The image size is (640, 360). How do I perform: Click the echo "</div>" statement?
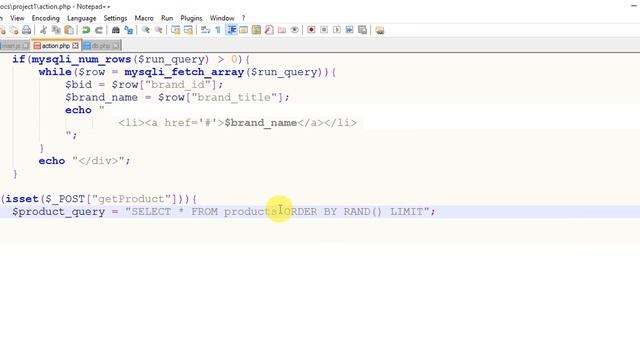click(x=84, y=161)
